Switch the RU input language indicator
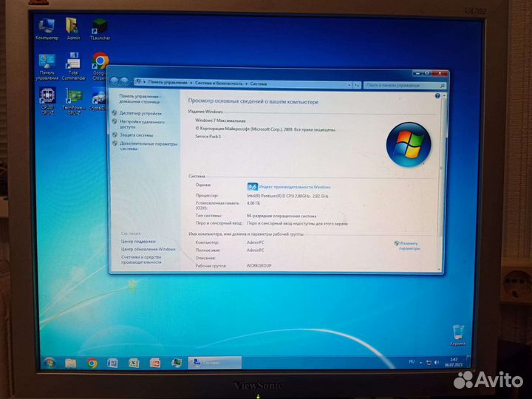The image size is (532, 399). pos(412,362)
